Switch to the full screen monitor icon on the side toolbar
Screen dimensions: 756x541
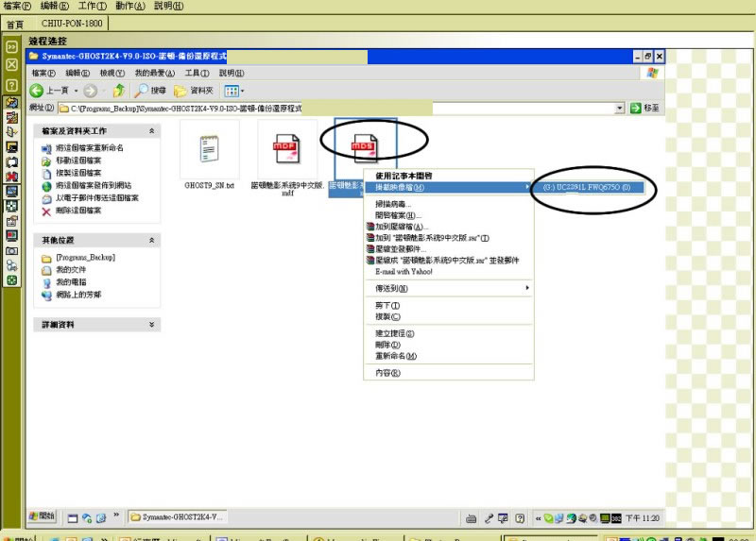click(11, 192)
